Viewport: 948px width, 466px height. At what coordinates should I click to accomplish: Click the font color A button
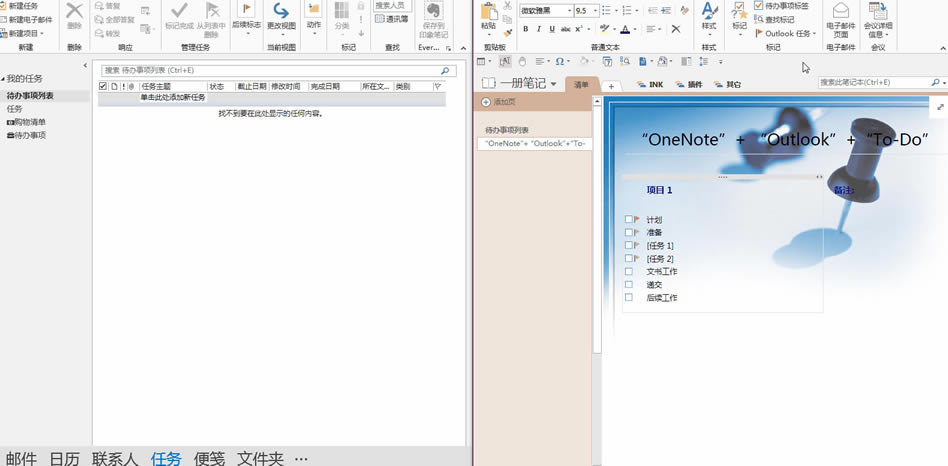625,29
